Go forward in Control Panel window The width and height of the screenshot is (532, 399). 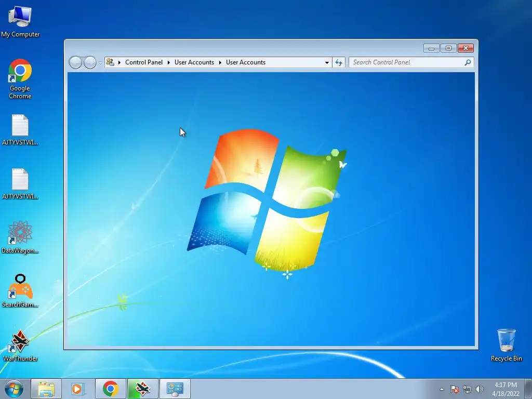click(x=90, y=62)
